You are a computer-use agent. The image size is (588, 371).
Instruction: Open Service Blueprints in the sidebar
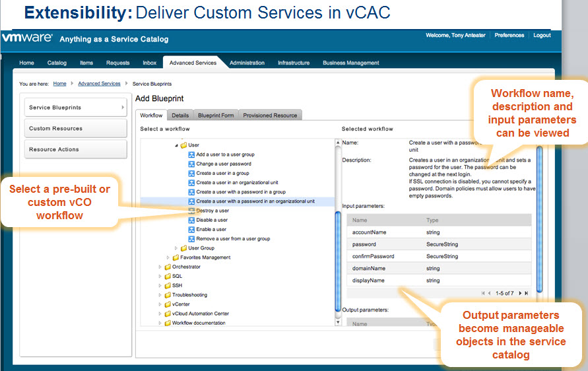tap(76, 108)
